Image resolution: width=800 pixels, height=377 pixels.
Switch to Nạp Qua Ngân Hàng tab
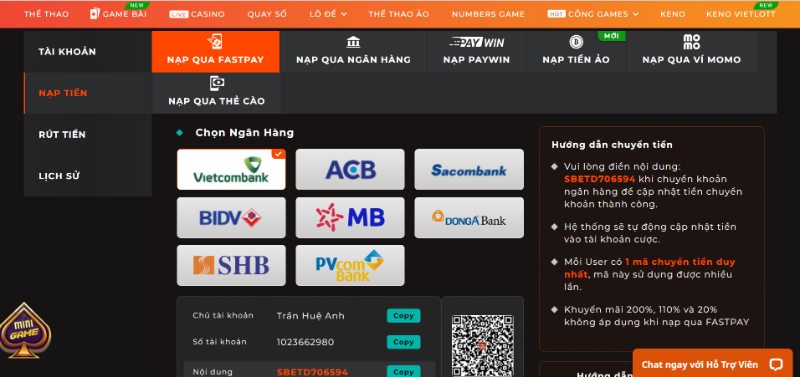[353, 52]
